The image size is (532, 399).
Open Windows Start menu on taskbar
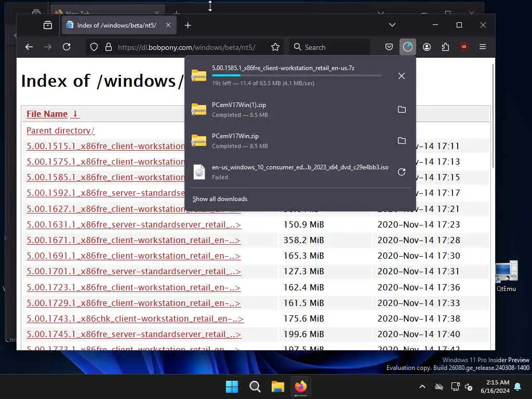(x=232, y=387)
